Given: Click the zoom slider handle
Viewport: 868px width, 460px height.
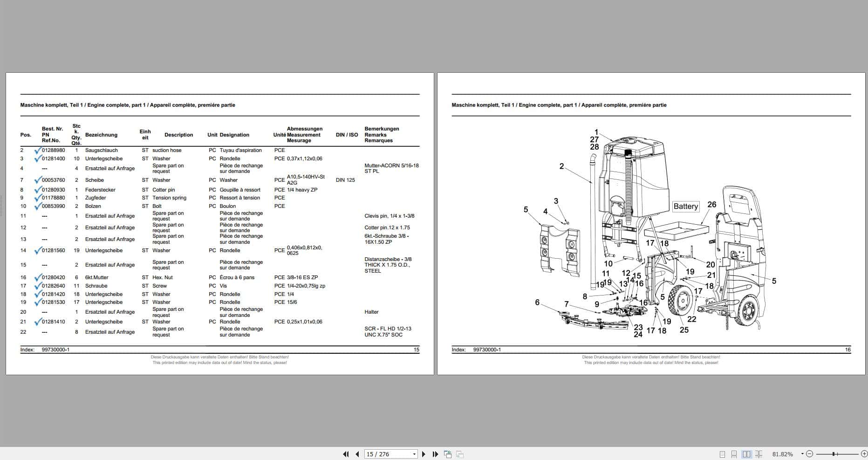Looking at the screenshot, I should pos(834,453).
